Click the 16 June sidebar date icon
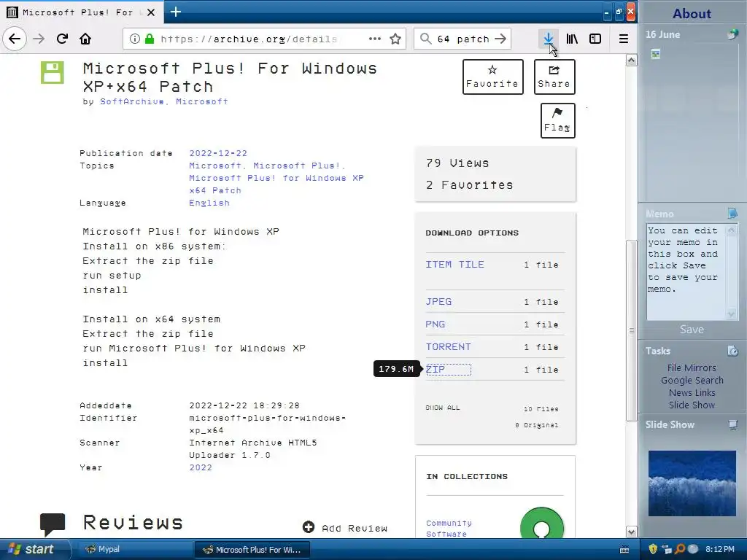Screen dimensions: 747x560 [732, 34]
